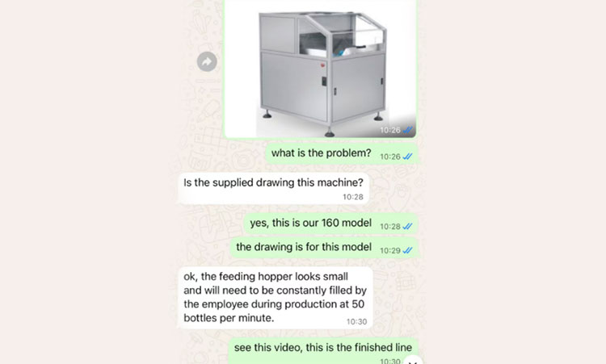
Task: Click read receipt ticks on the image message
Action: tap(408, 130)
